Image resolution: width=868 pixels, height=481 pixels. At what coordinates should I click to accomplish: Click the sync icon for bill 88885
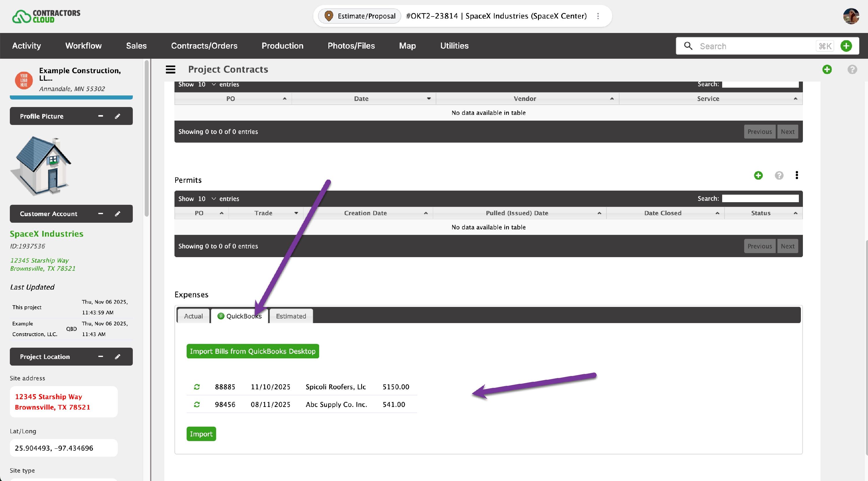click(x=197, y=387)
